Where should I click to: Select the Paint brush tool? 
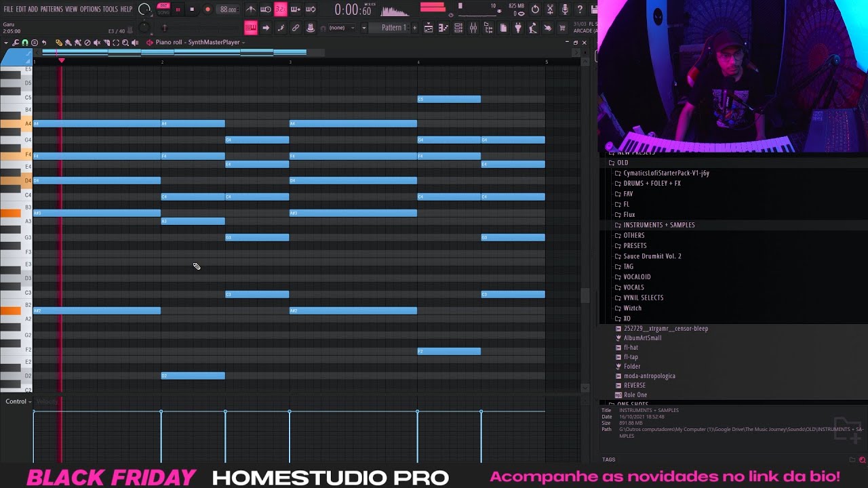click(x=68, y=43)
